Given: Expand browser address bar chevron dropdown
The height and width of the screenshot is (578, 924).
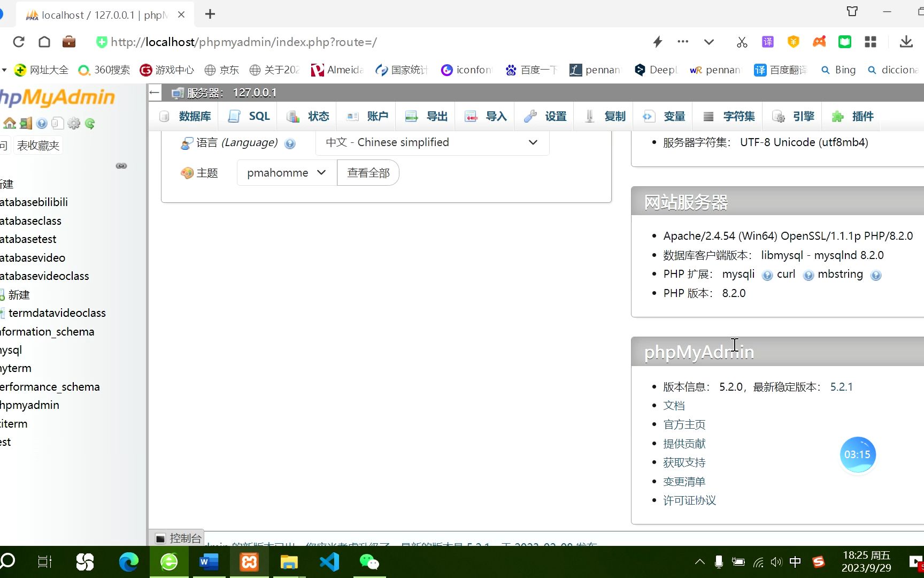Looking at the screenshot, I should [x=709, y=42].
